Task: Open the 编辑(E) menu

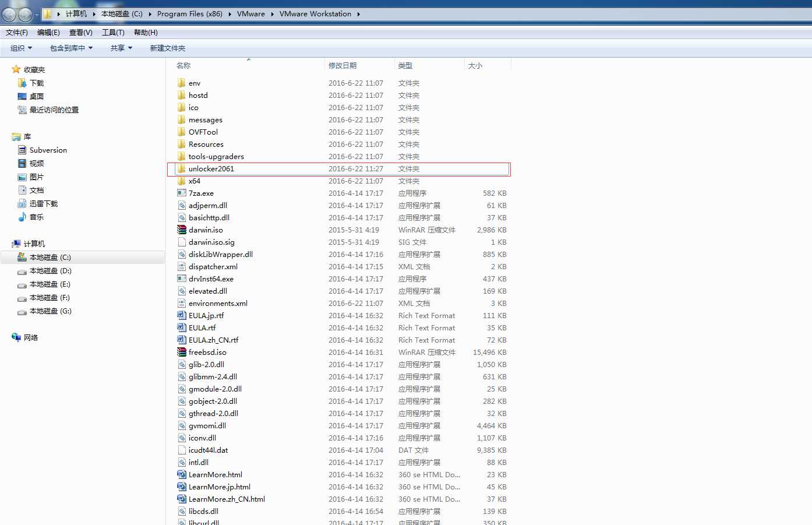Action: pyautogui.click(x=48, y=33)
